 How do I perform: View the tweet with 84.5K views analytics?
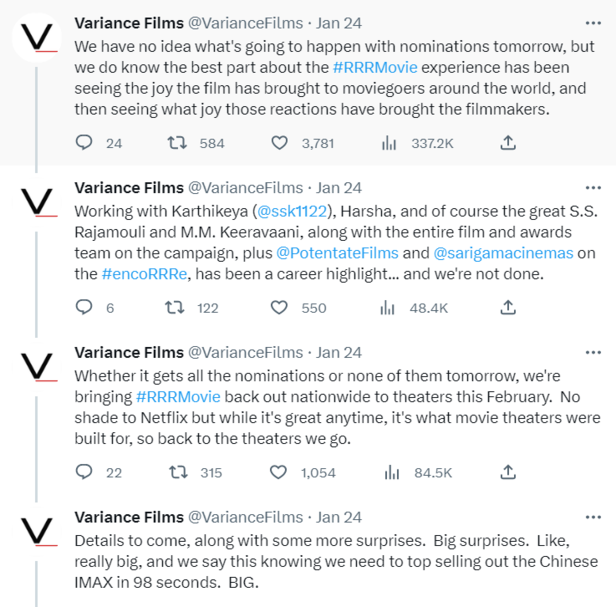point(389,472)
